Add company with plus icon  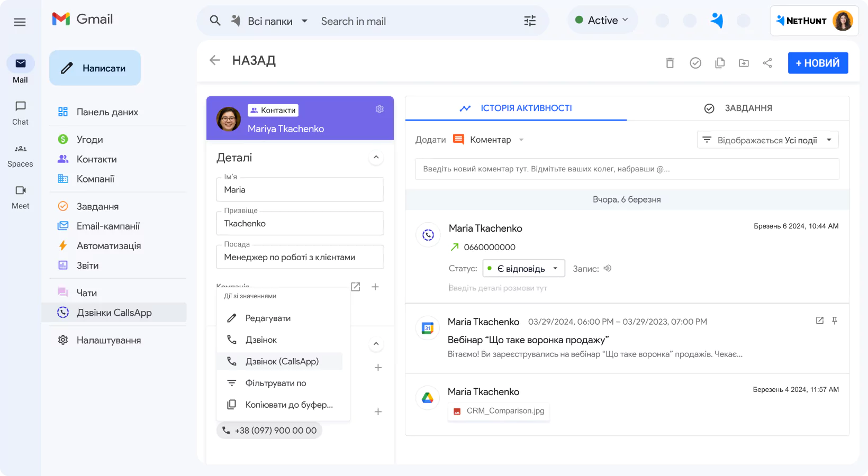[375, 287]
